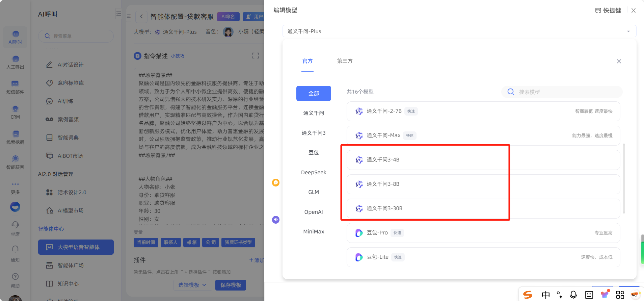
Task: Choose the 豆包-Lite model
Action: 483,257
